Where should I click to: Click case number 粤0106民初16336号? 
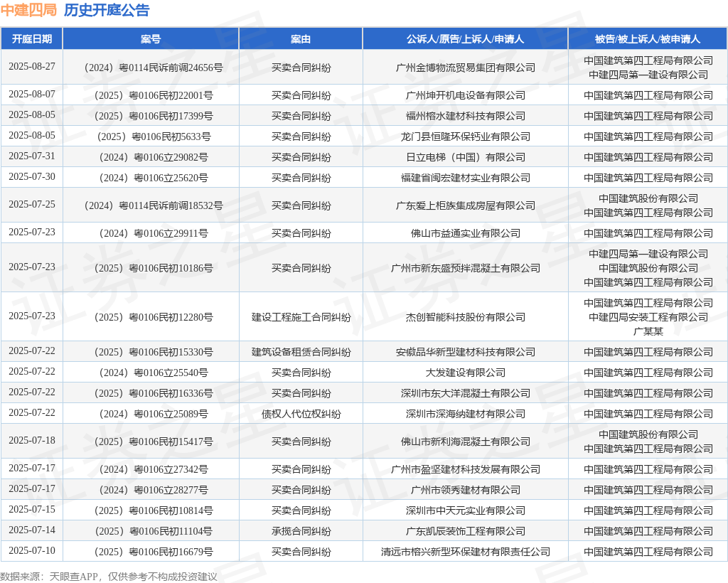coord(154,394)
